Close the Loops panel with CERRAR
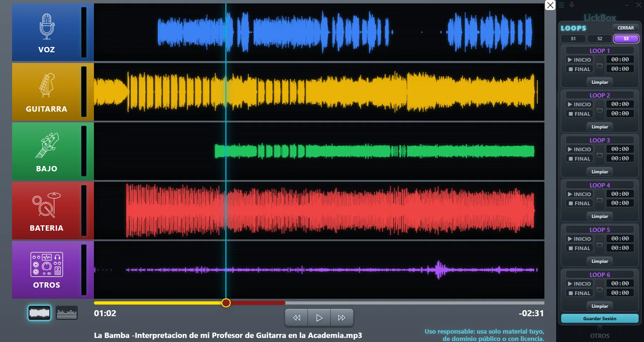The width and height of the screenshot is (644, 342). [625, 28]
